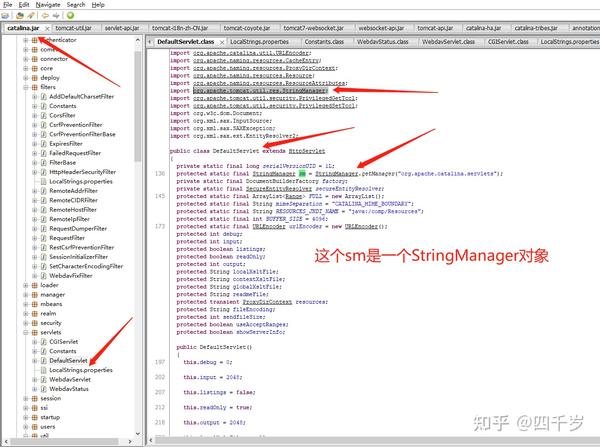The height and width of the screenshot is (447, 600).
Task: Click the filters package icon
Action: [34, 87]
